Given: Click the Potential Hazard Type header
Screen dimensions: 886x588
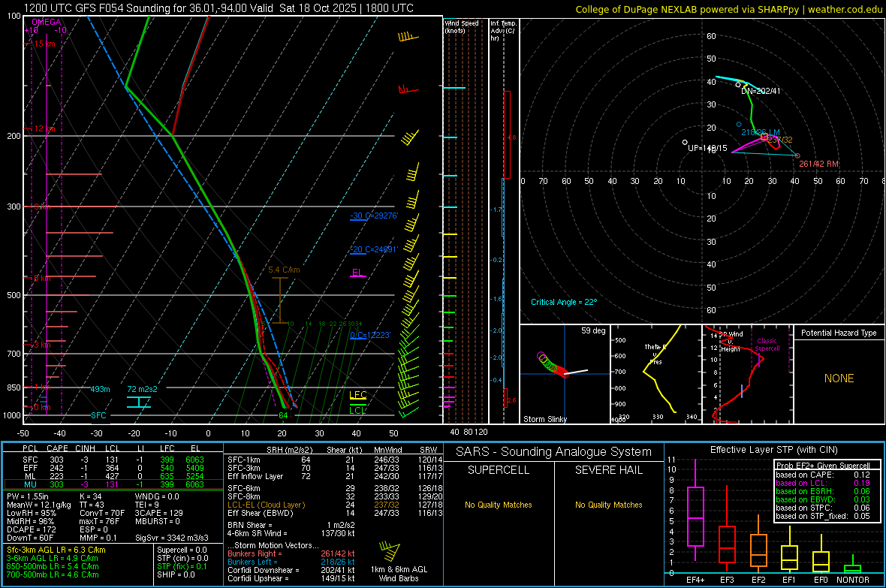Looking at the screenshot, I should 839,333.
